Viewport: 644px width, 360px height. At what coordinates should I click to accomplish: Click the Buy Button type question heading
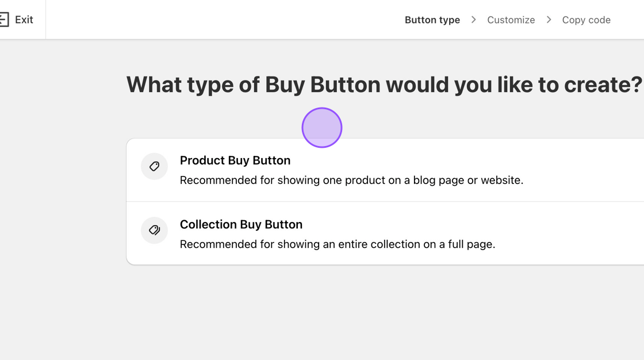384,85
